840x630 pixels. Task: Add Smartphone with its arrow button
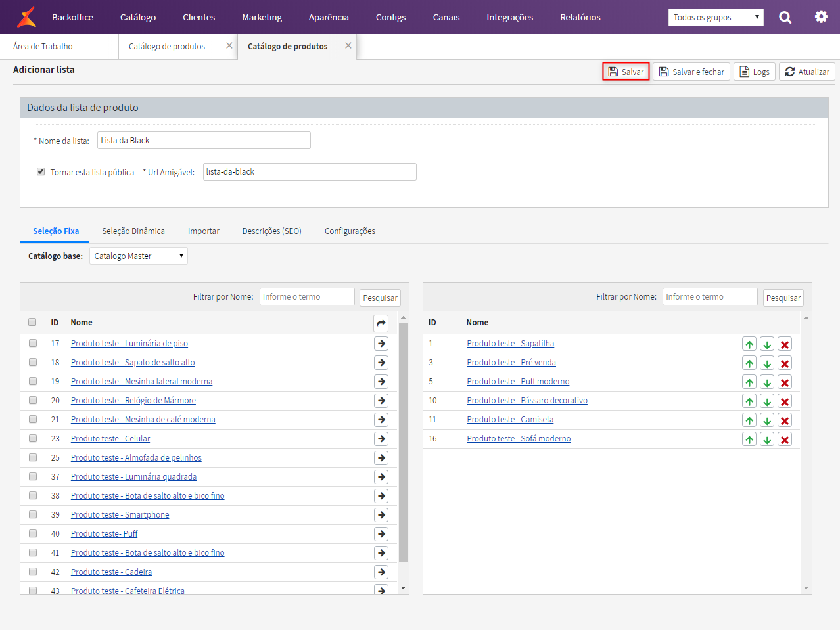[381, 515]
